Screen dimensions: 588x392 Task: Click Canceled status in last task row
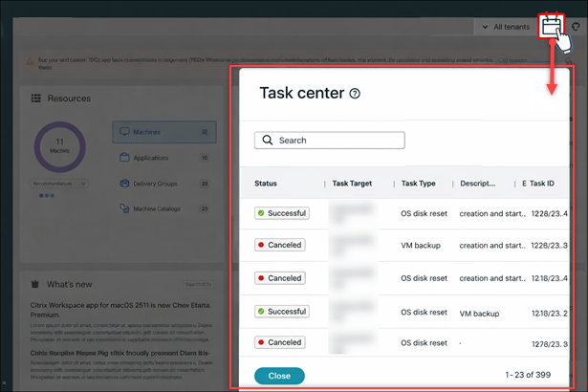coord(280,342)
